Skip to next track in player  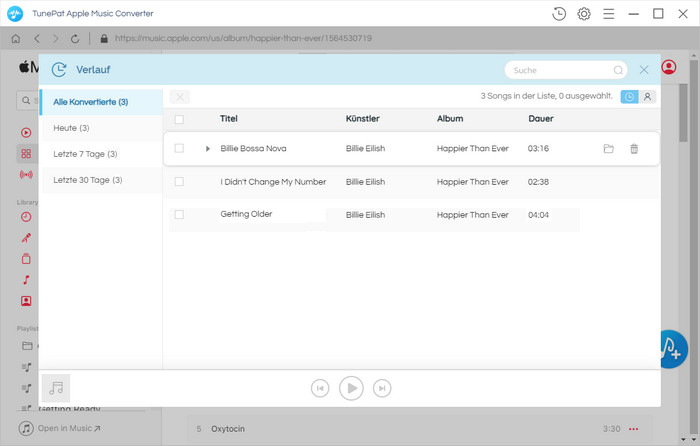[382, 388]
